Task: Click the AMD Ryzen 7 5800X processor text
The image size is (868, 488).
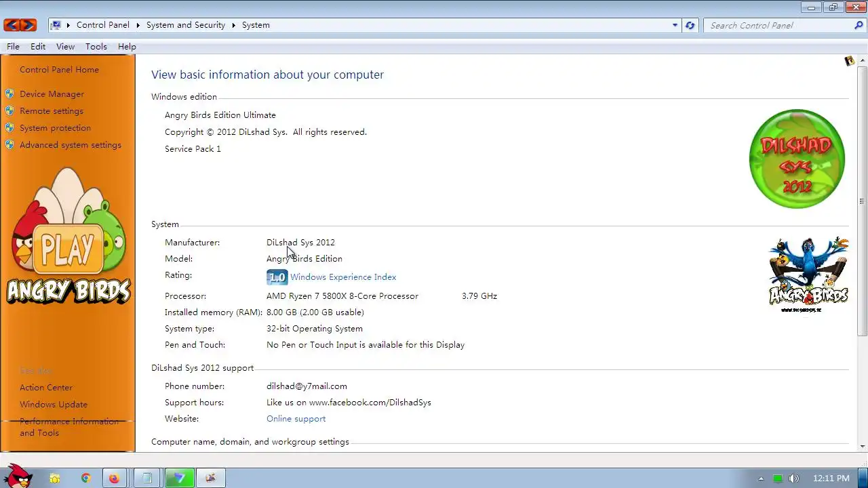Action: [342, 296]
